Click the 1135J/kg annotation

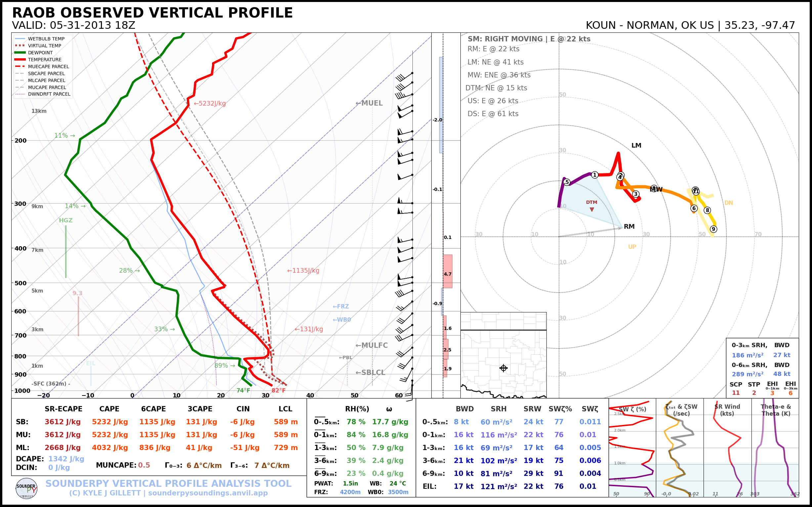click(x=303, y=271)
